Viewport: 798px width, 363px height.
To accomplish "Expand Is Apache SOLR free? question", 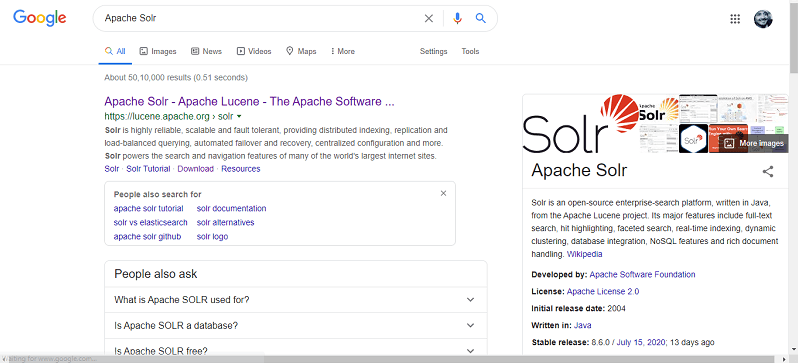I will (x=296, y=350).
